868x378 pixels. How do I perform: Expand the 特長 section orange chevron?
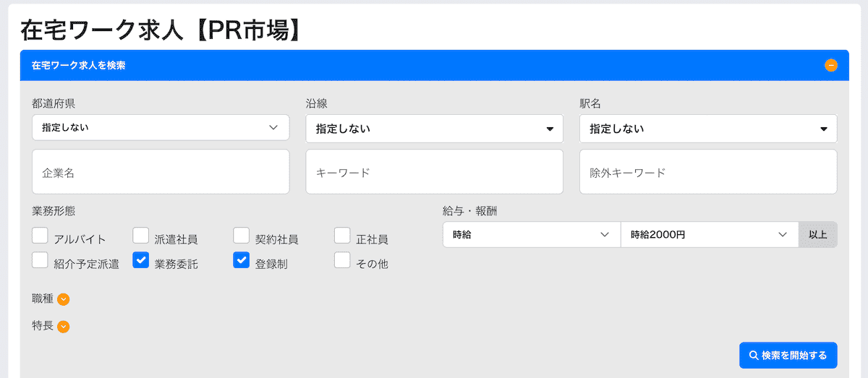coord(64,327)
